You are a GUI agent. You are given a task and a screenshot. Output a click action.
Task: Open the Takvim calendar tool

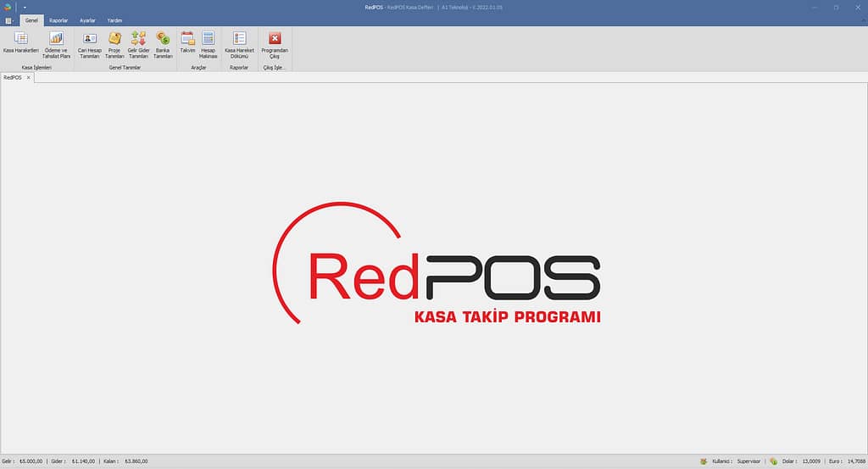click(187, 42)
